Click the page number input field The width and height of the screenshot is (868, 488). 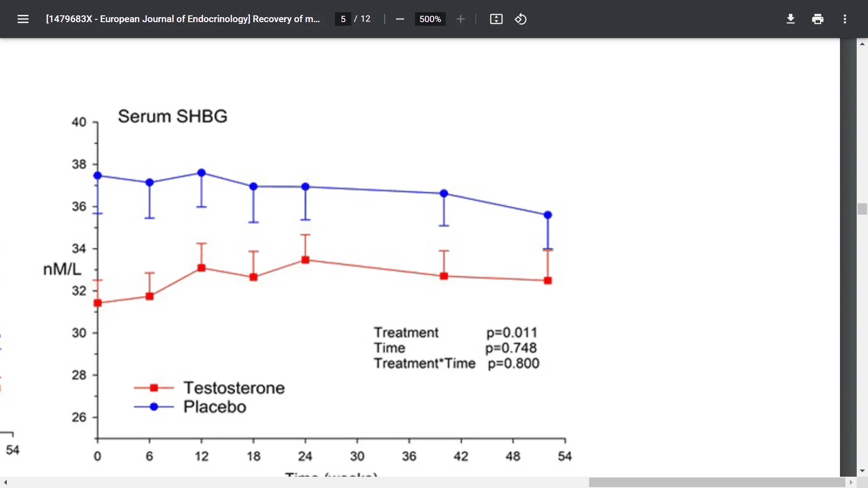343,19
